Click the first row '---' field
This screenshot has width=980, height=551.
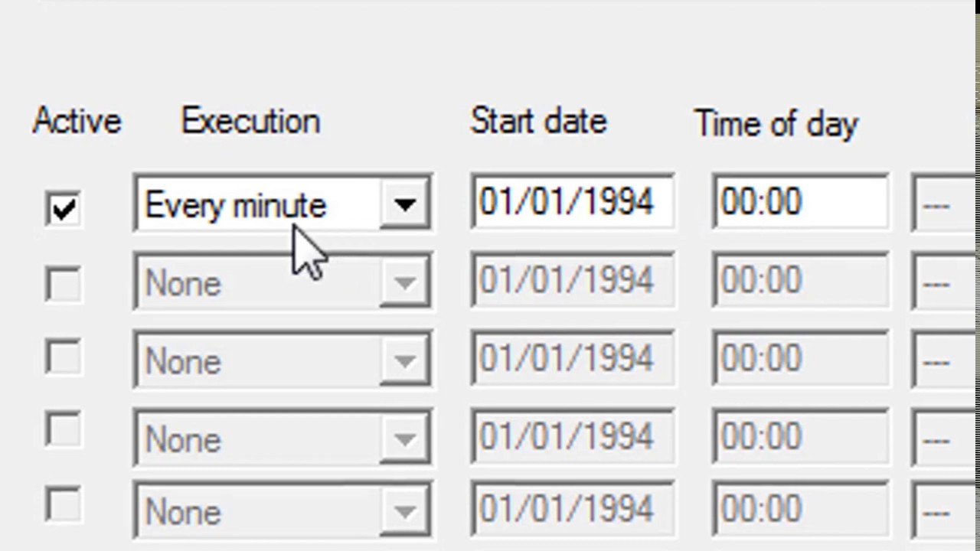click(x=943, y=205)
